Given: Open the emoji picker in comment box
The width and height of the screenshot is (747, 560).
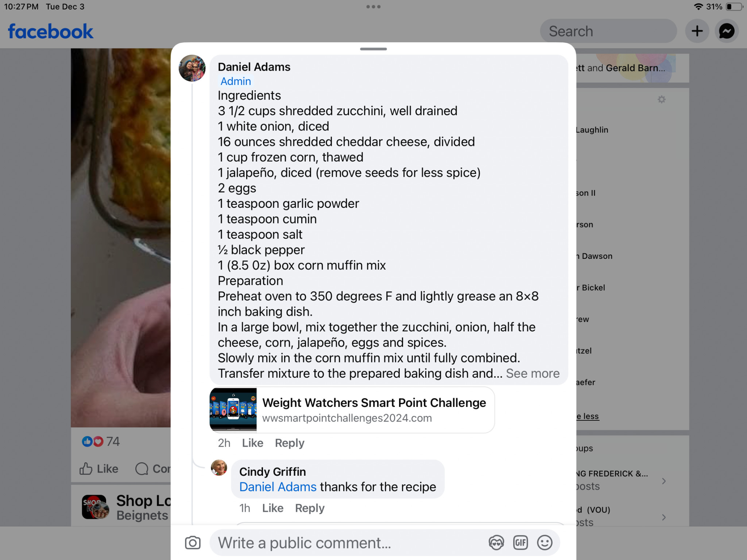Looking at the screenshot, I should click(x=545, y=543).
